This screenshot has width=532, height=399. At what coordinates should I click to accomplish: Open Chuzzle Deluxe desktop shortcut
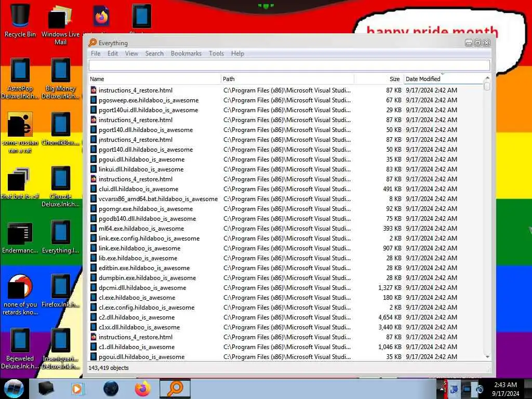60,187
